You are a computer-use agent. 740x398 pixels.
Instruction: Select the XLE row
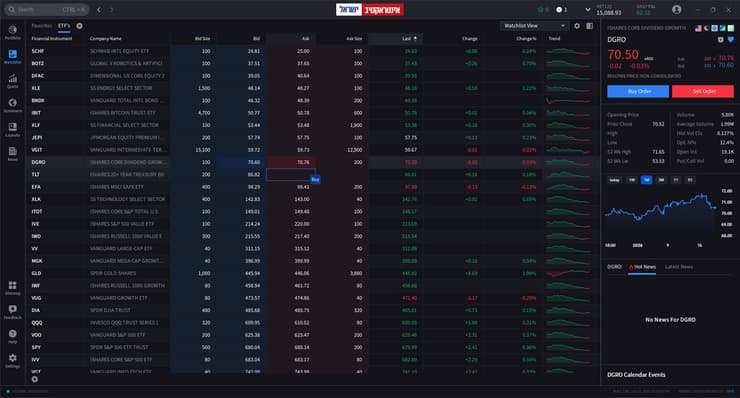pyautogui.click(x=312, y=88)
